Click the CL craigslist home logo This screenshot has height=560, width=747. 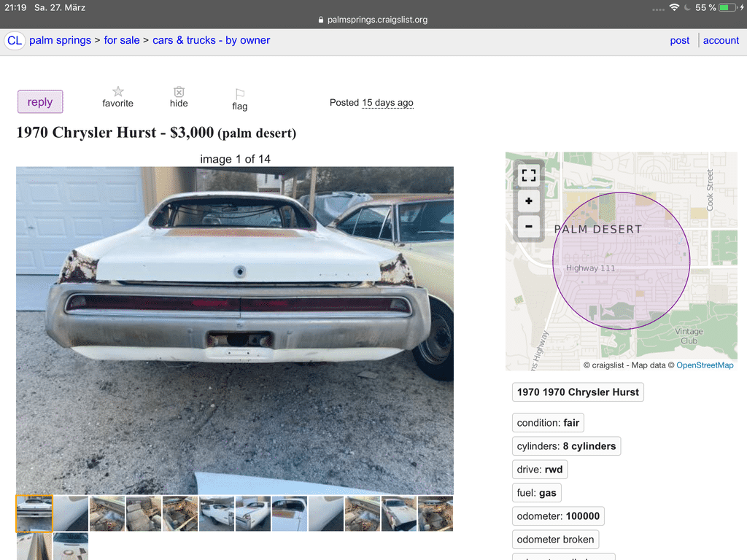coord(15,41)
